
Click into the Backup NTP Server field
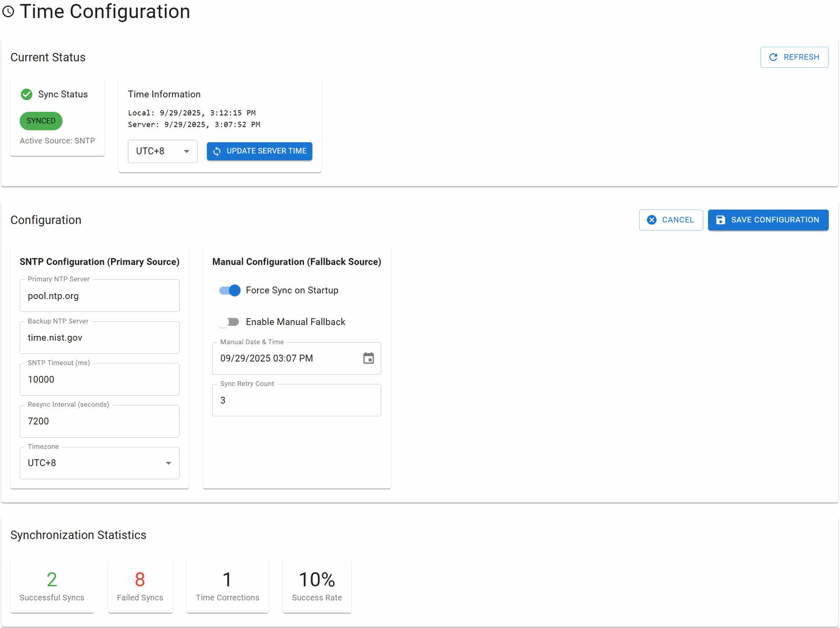(99, 338)
